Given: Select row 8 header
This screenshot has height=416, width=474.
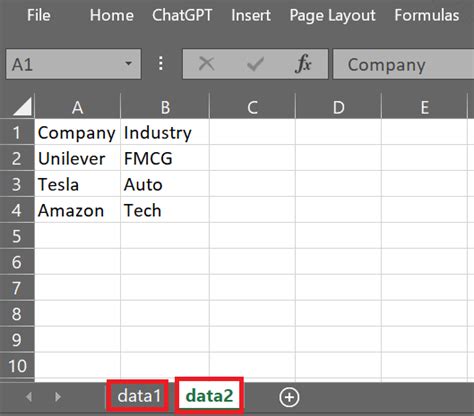Looking at the screenshot, I should click(17, 314).
